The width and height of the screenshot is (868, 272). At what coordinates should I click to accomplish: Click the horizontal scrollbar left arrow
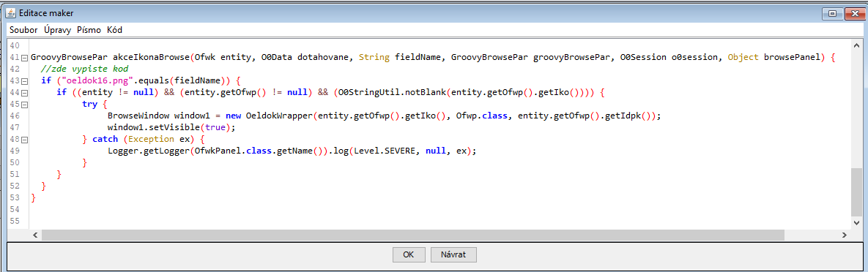[x=35, y=235]
